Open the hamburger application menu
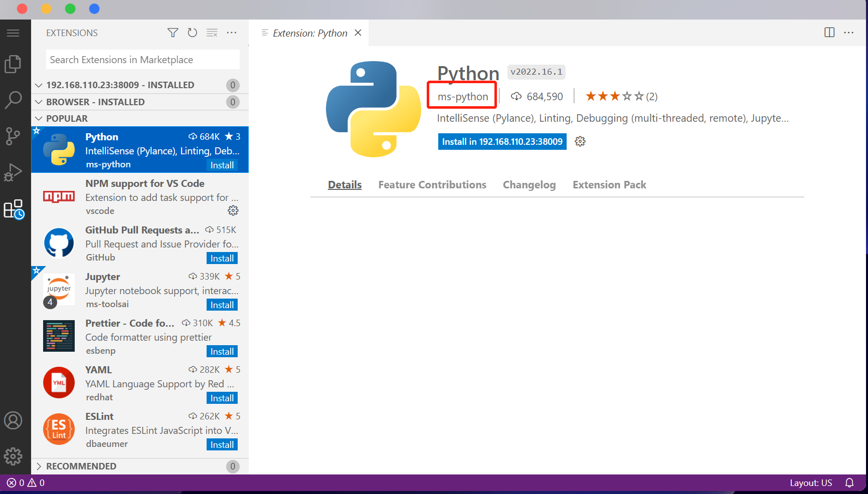Image resolution: width=868 pixels, height=494 pixels. pyautogui.click(x=13, y=33)
